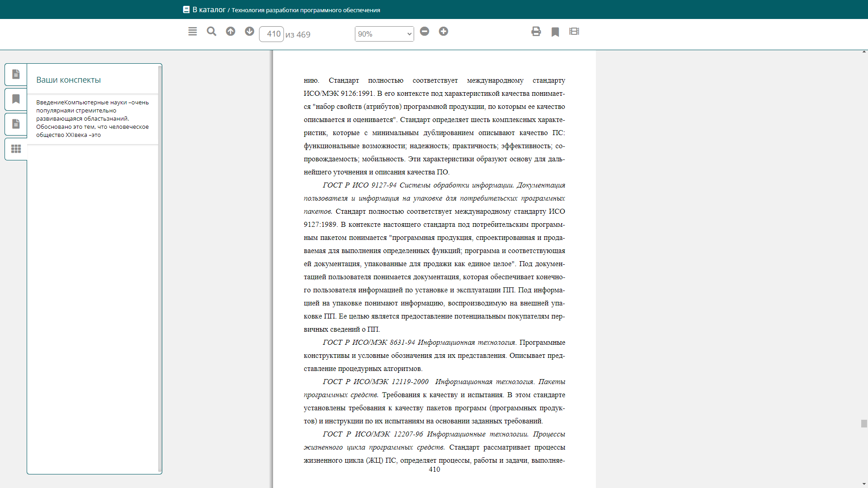Viewport: 868px width, 488px height.
Task: Click the page scrollbar thumb on the right
Action: [864, 423]
